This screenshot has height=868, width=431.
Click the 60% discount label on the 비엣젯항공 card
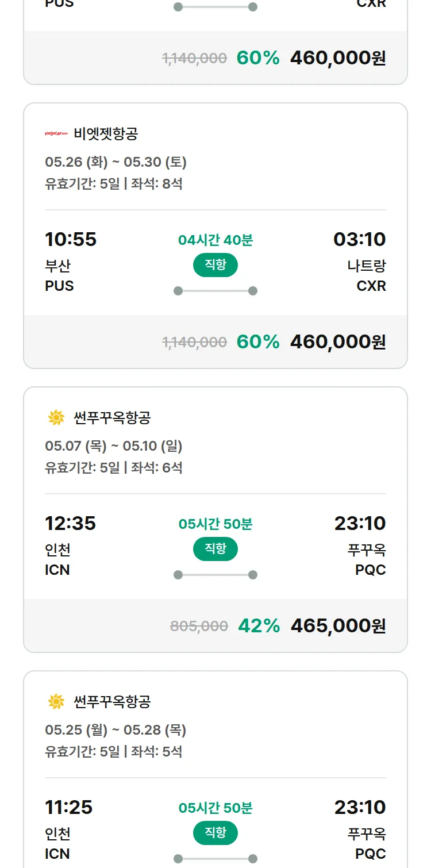click(258, 341)
